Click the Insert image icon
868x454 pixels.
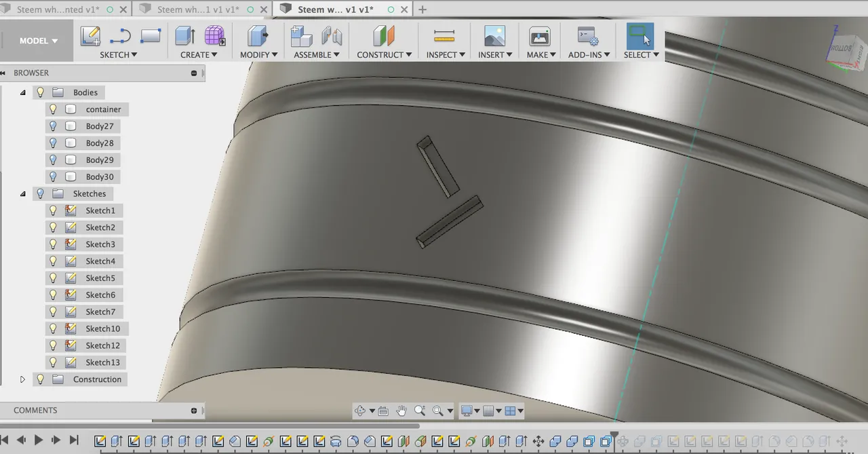[495, 36]
